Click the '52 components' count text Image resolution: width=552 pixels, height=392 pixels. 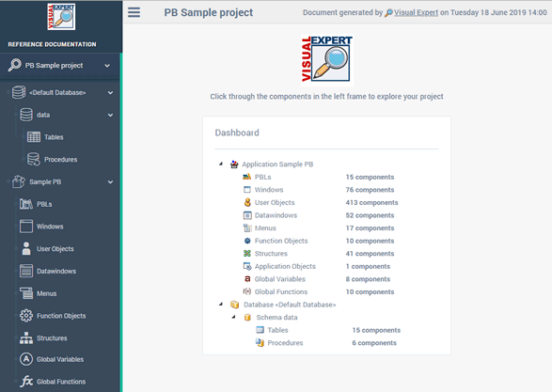[x=370, y=215]
